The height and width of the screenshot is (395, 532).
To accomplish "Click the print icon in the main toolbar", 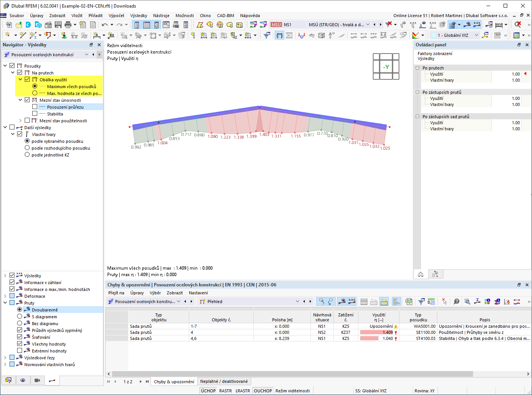I will point(68,25).
